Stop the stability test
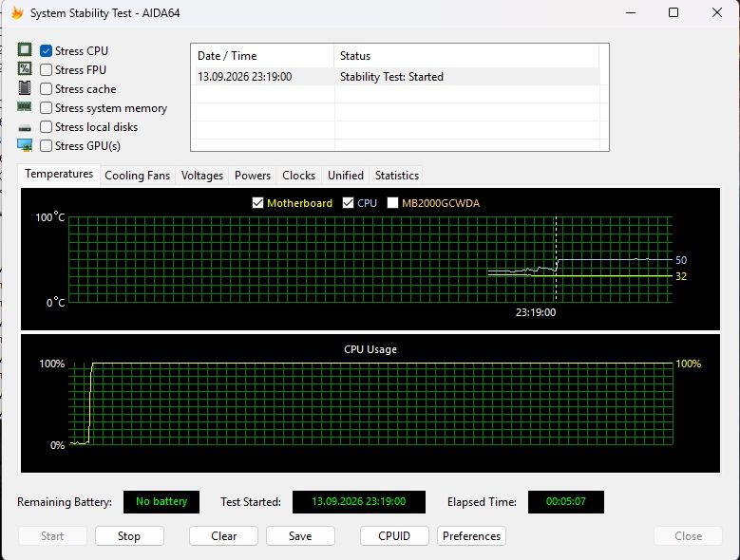740x560 pixels. tap(129, 536)
